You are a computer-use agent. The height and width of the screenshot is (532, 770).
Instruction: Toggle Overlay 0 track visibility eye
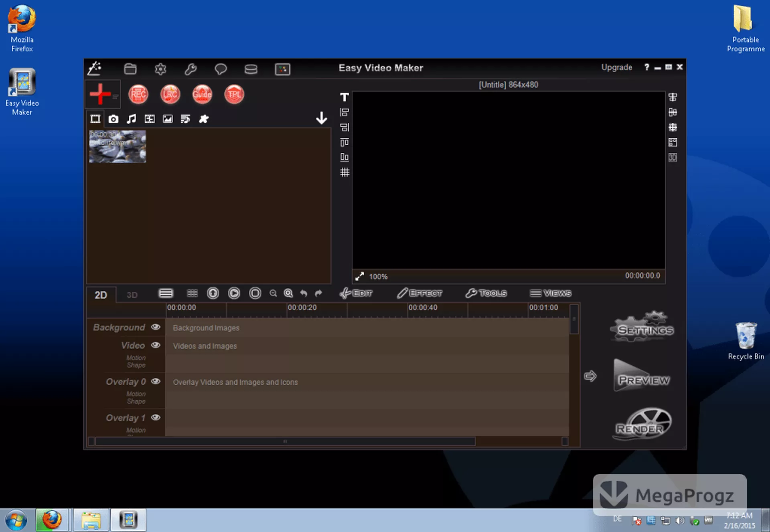click(156, 381)
